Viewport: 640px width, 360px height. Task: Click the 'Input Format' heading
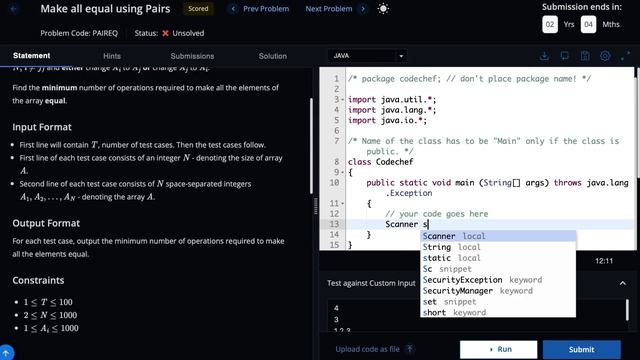[x=42, y=127]
